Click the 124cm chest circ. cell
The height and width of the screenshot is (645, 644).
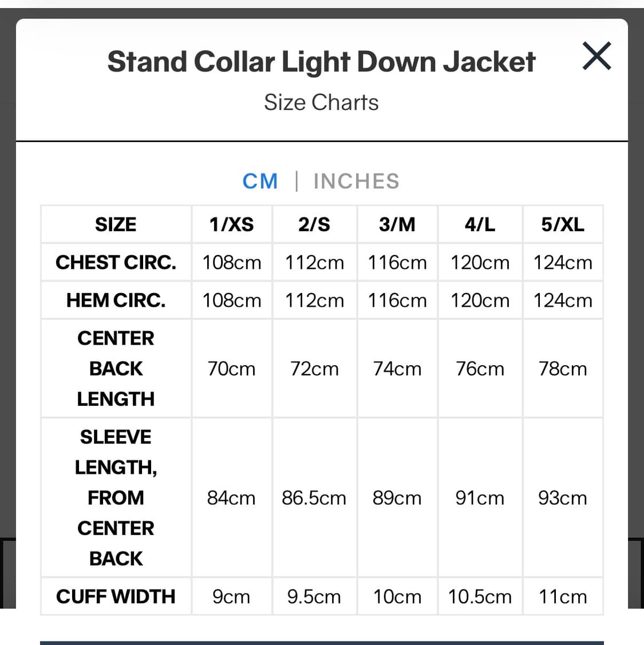click(563, 263)
